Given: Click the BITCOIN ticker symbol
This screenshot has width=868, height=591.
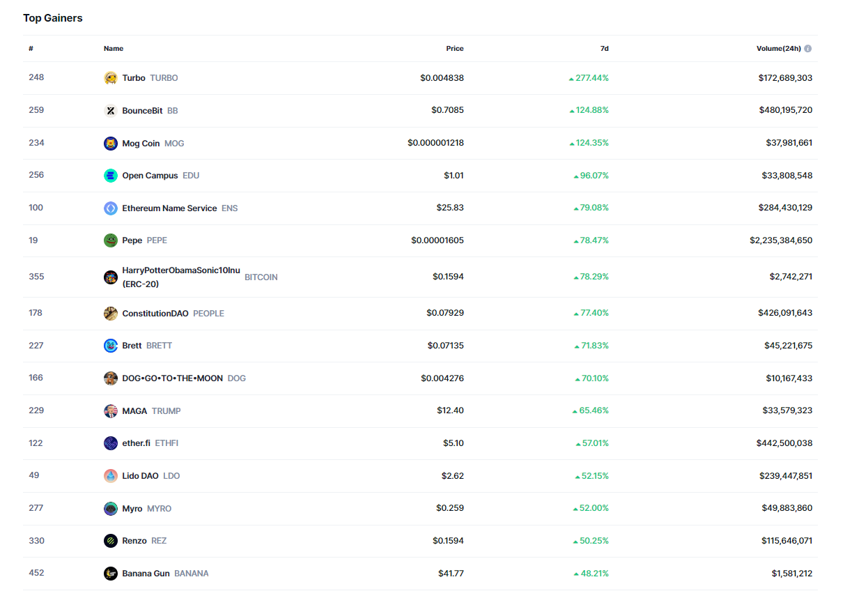Looking at the screenshot, I should 261,277.
